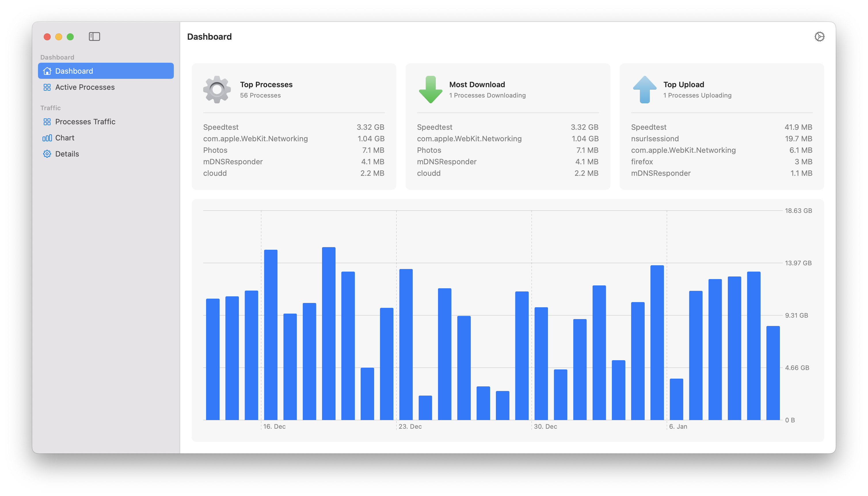Viewport: 868px width, 496px height.
Task: Select Speedtest row in Most Download
Action: point(508,127)
